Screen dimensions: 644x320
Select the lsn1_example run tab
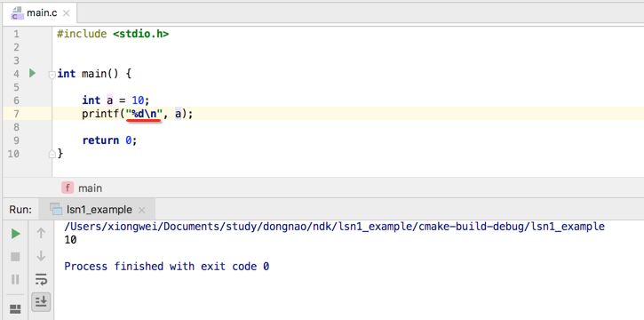98,210
